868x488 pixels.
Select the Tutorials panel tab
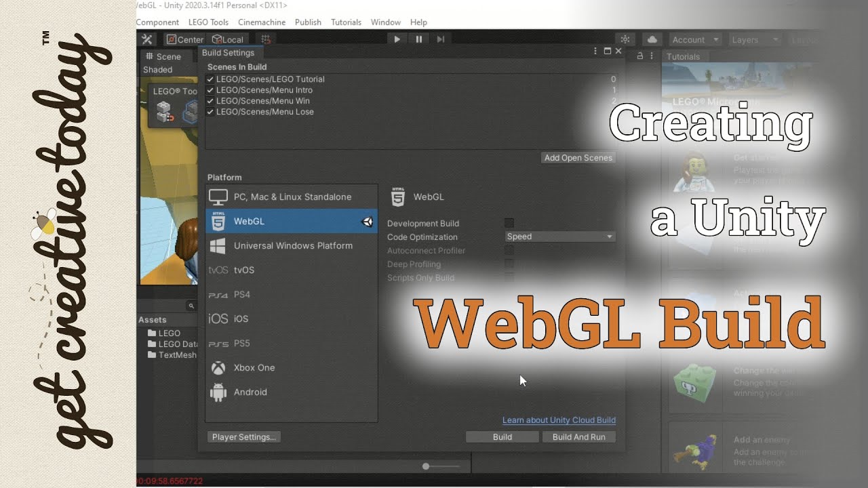point(683,56)
